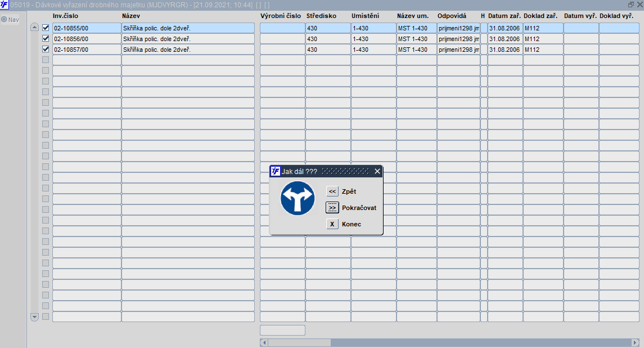Click the horizontal scrollbar thumb
This screenshot has height=348, width=644.
pos(299,343)
